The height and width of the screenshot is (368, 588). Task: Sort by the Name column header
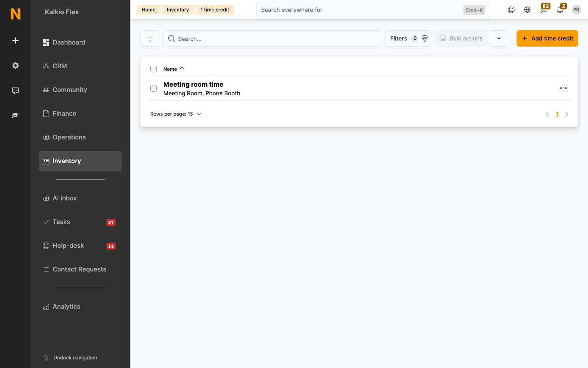(x=174, y=69)
